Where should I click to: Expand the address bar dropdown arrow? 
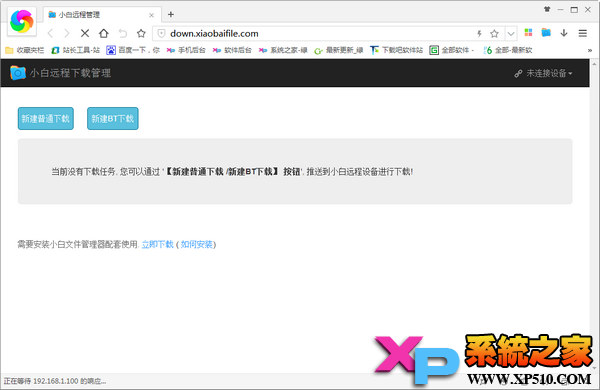[x=511, y=34]
